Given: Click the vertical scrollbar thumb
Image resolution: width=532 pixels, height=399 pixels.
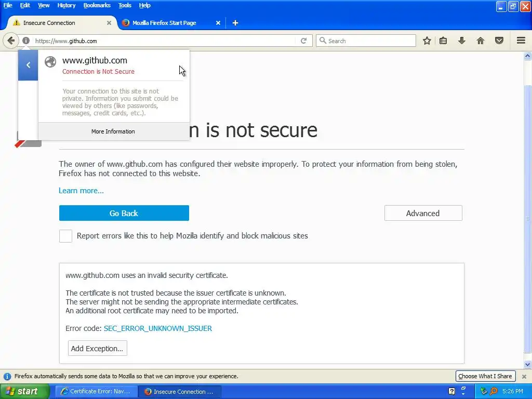Looking at the screenshot, I should click(528, 219).
